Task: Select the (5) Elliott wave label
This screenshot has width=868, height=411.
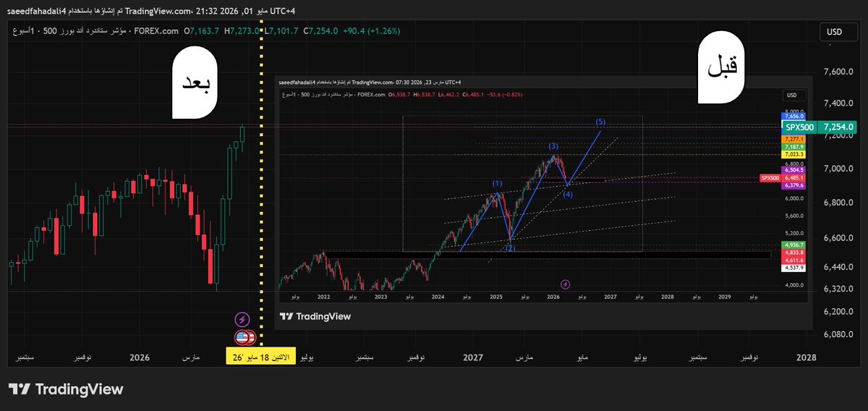Action: click(x=600, y=121)
